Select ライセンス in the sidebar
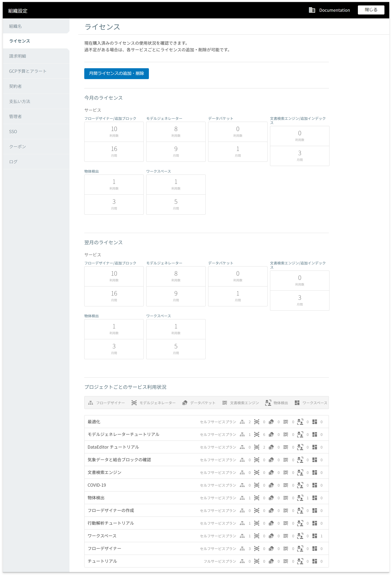 point(36,41)
